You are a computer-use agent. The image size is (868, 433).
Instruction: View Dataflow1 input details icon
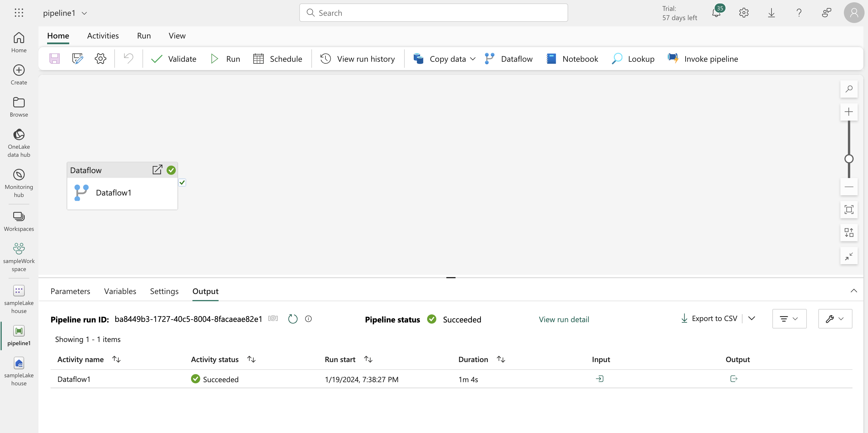[600, 379]
